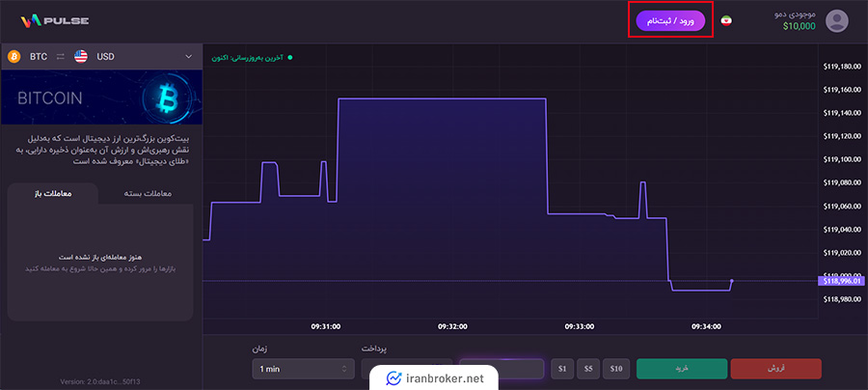Select the $10 preset amount
Screen dimensions: 868x390
[x=616, y=369]
